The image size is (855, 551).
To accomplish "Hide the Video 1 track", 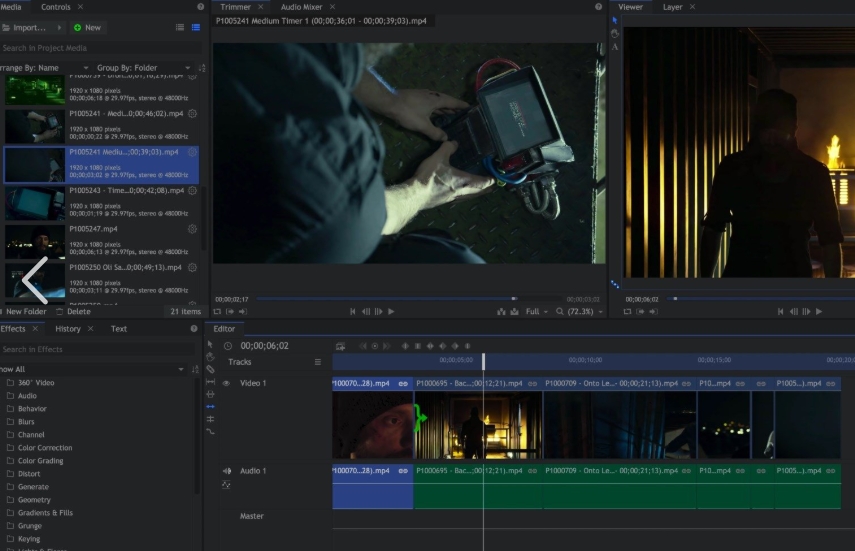I will tap(226, 383).
